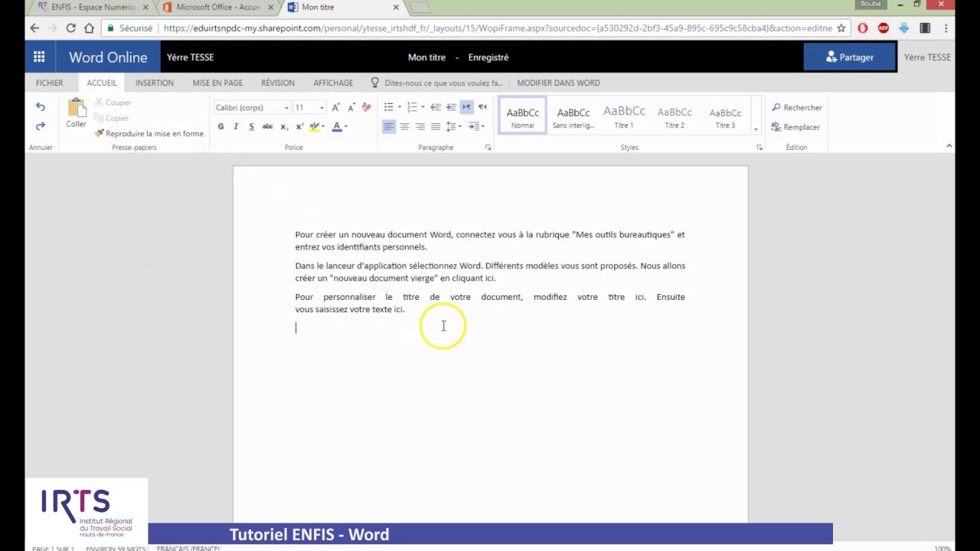This screenshot has height=551, width=980.
Task: Open the AFFICHAGE tab
Action: (x=333, y=83)
